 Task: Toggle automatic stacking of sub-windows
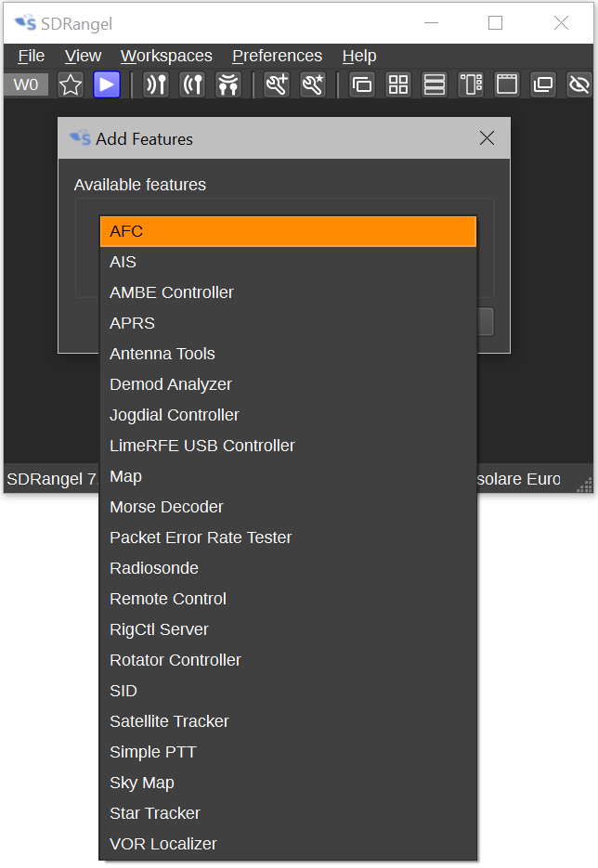click(471, 84)
